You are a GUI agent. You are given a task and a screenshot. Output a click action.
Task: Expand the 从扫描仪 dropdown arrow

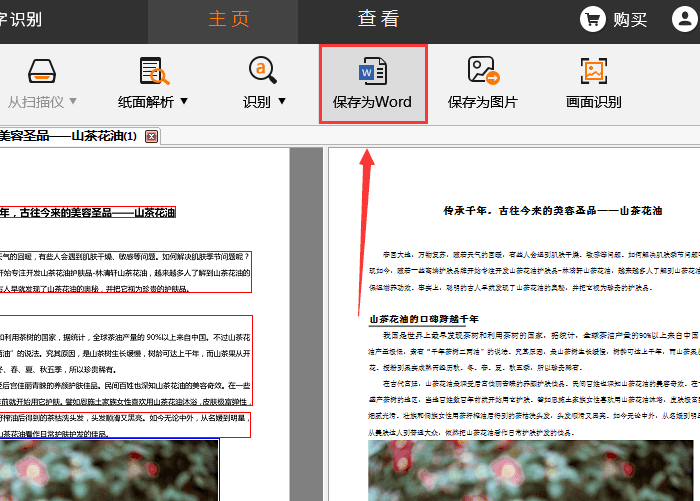(x=73, y=102)
